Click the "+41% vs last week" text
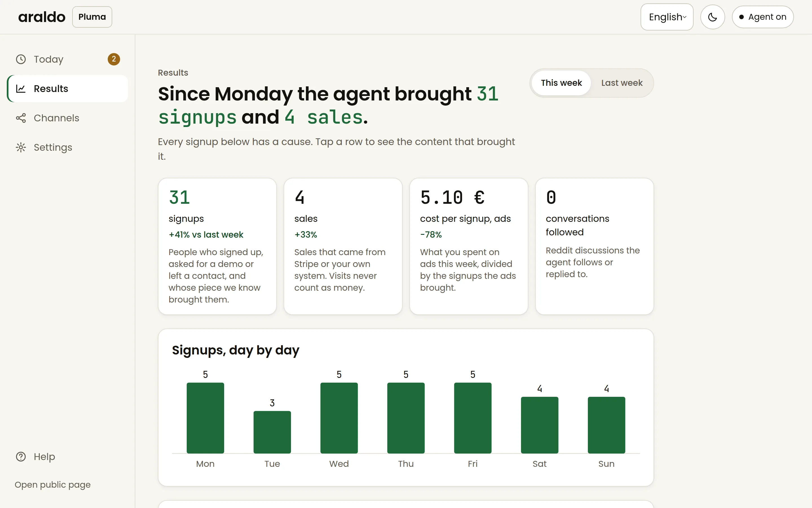The image size is (812, 508). (x=206, y=235)
